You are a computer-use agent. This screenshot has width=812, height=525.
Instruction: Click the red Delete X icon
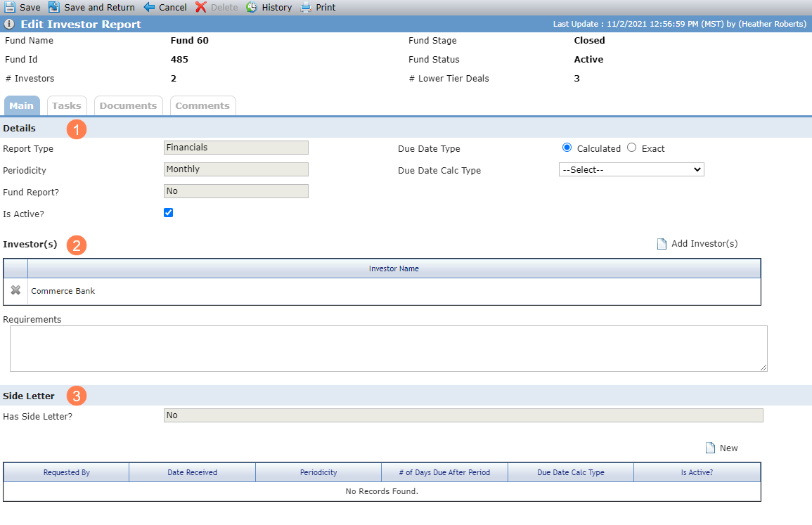pos(201,7)
